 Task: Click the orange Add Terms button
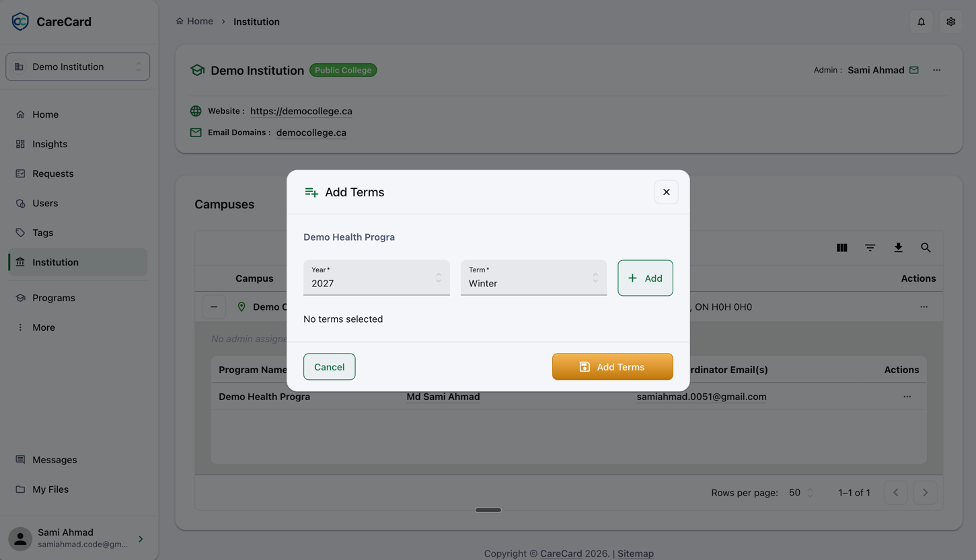pyautogui.click(x=612, y=367)
